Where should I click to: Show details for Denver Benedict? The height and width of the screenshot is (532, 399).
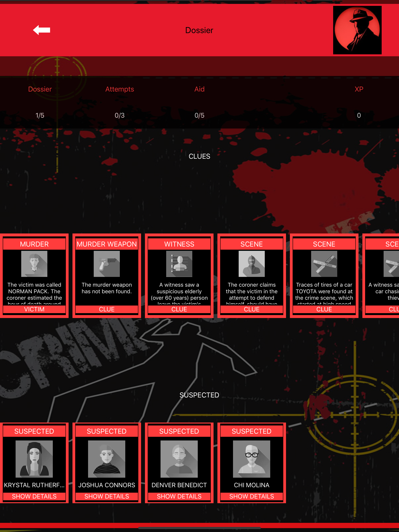click(x=179, y=496)
